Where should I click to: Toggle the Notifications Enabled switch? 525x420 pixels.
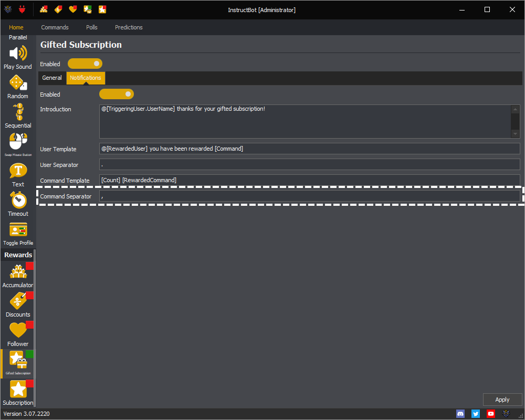pos(117,94)
